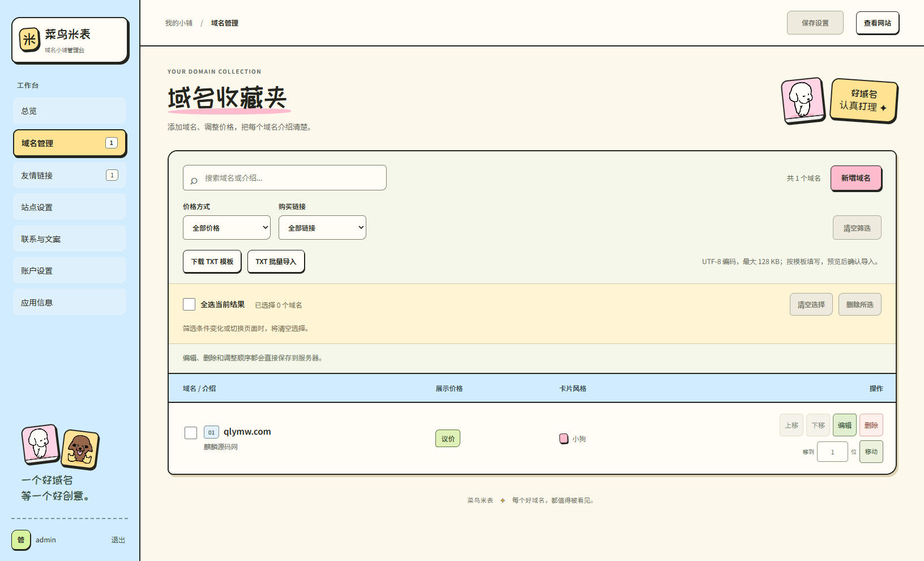The image size is (924, 561).
Task: Click the 移动 button
Action: [871, 452]
